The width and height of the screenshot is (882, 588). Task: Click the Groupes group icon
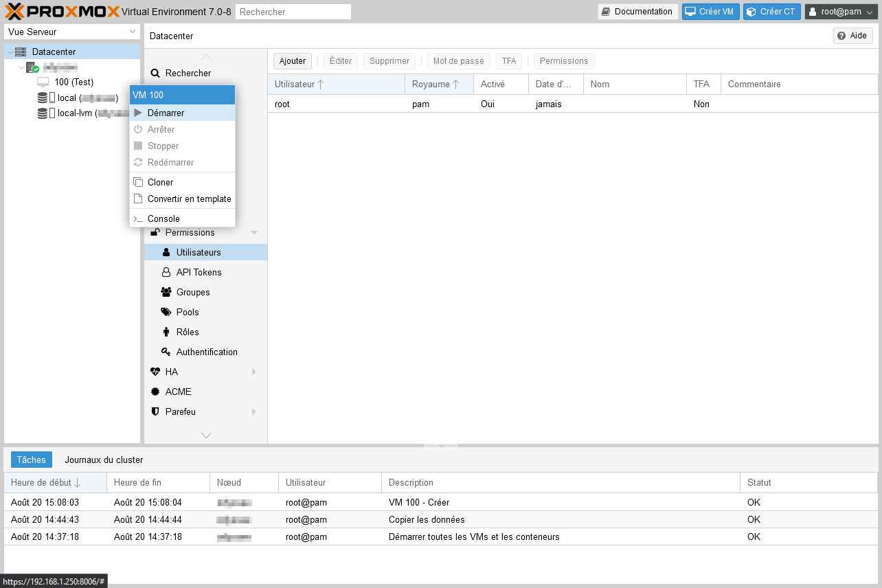click(166, 293)
